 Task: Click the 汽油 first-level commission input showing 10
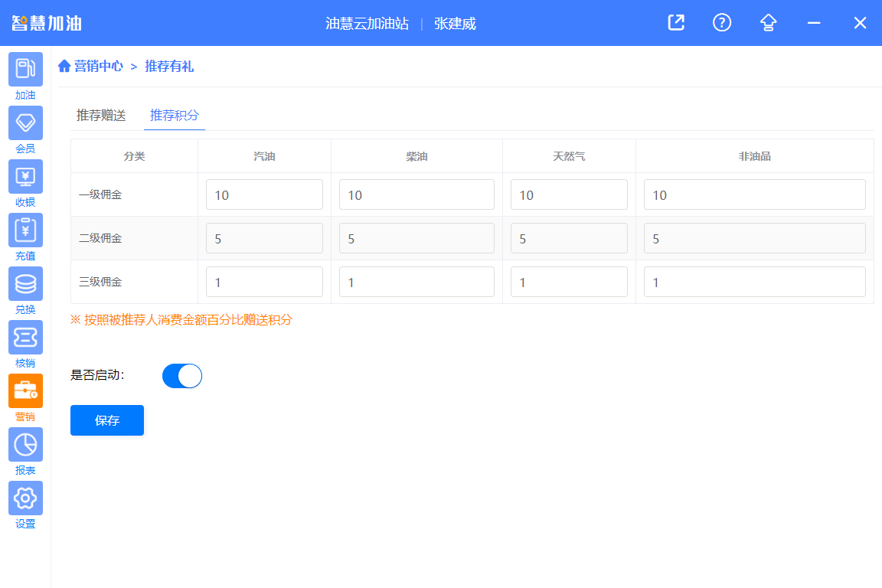[x=264, y=194]
